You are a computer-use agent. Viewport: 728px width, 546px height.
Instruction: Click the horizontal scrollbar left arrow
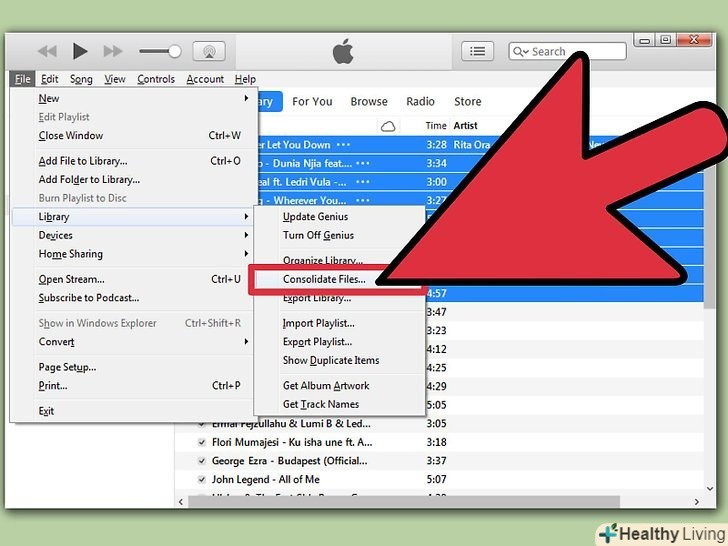[181, 502]
